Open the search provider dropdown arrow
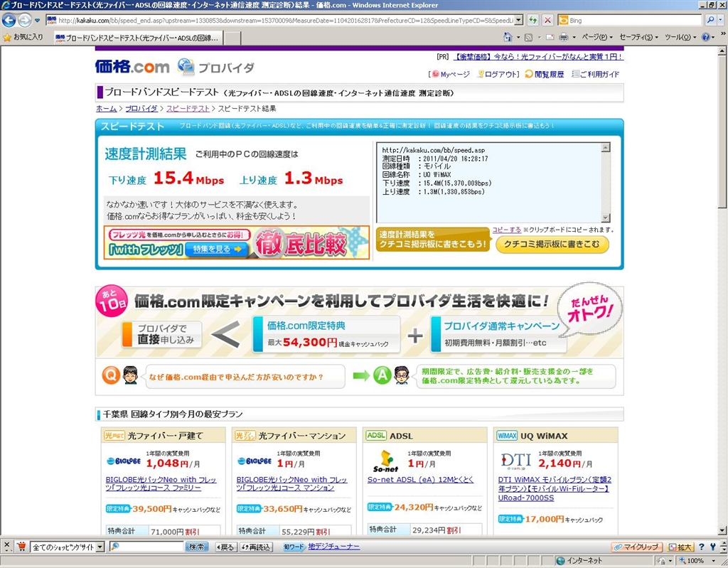 point(721,21)
